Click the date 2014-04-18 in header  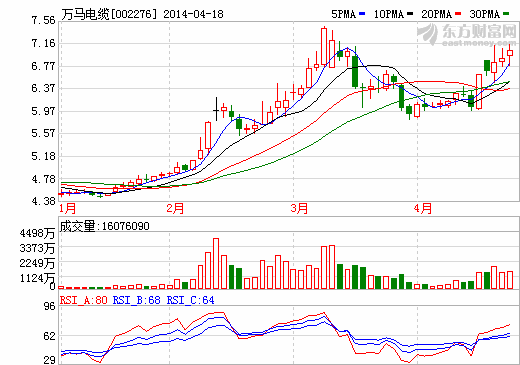[193, 14]
